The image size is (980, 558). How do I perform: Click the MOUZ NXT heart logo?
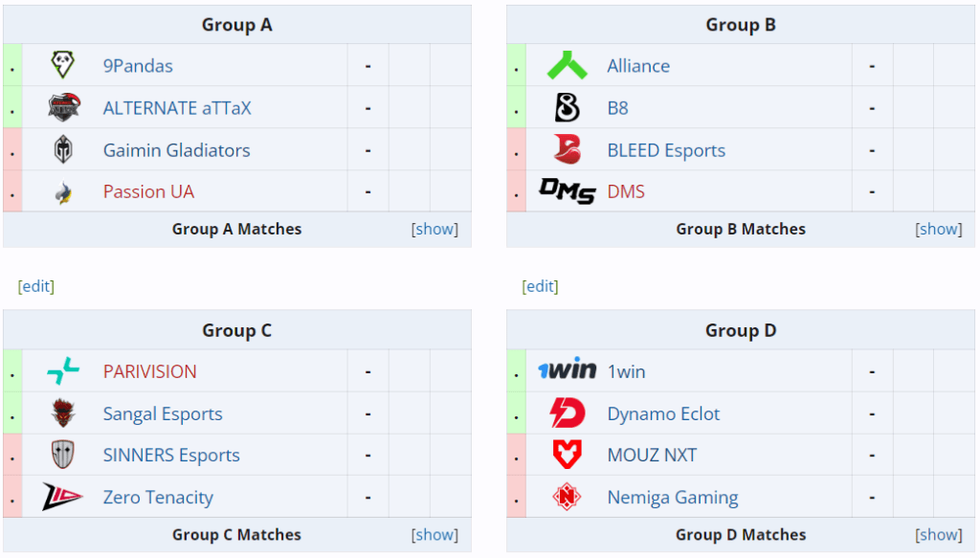[567, 455]
